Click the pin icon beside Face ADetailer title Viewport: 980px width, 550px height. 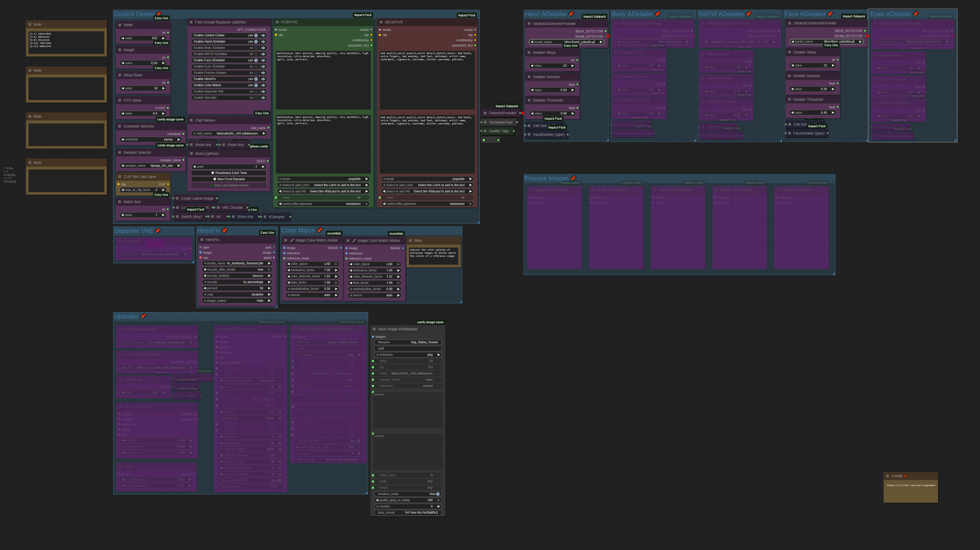coord(830,14)
